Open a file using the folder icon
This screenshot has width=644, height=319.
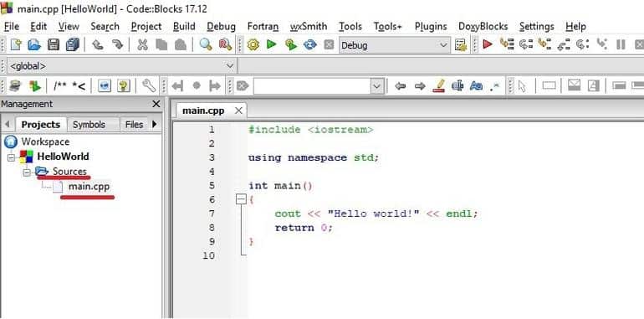point(34,44)
